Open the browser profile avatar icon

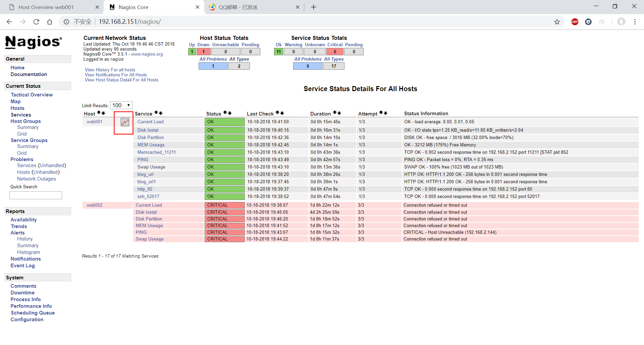[x=621, y=22]
